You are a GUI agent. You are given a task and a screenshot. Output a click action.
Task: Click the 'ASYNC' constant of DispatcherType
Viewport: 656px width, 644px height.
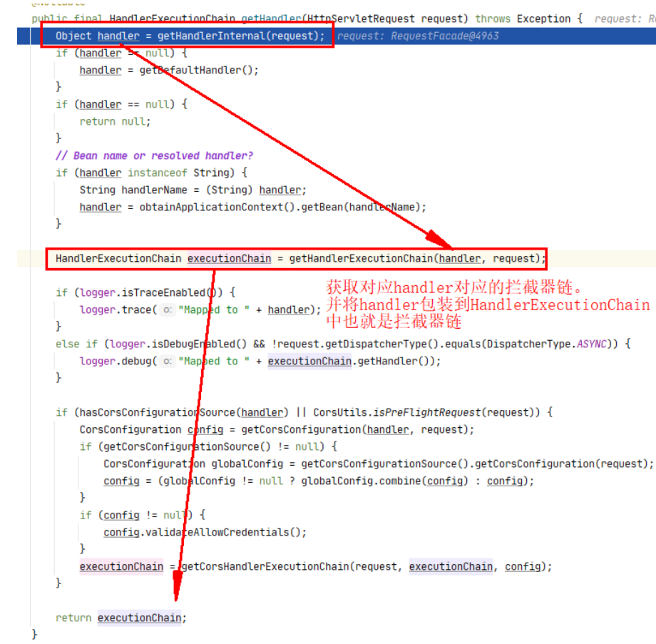591,344
